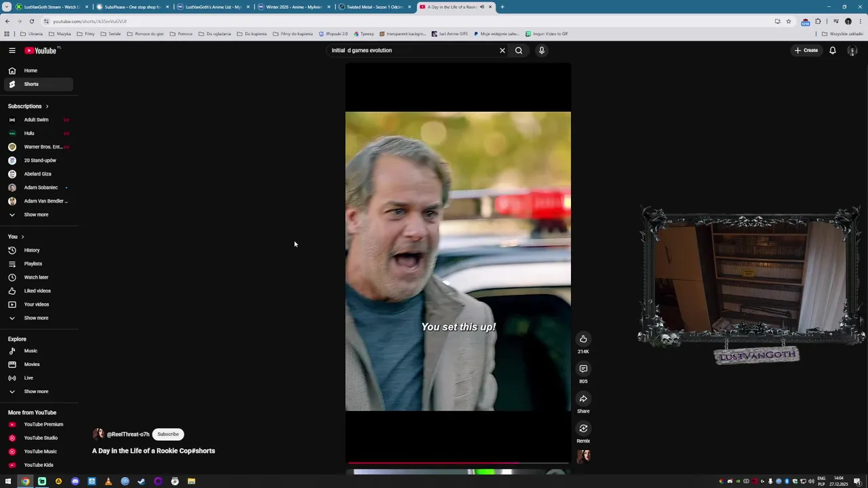
Task: Open the Remix option
Action: (583, 428)
